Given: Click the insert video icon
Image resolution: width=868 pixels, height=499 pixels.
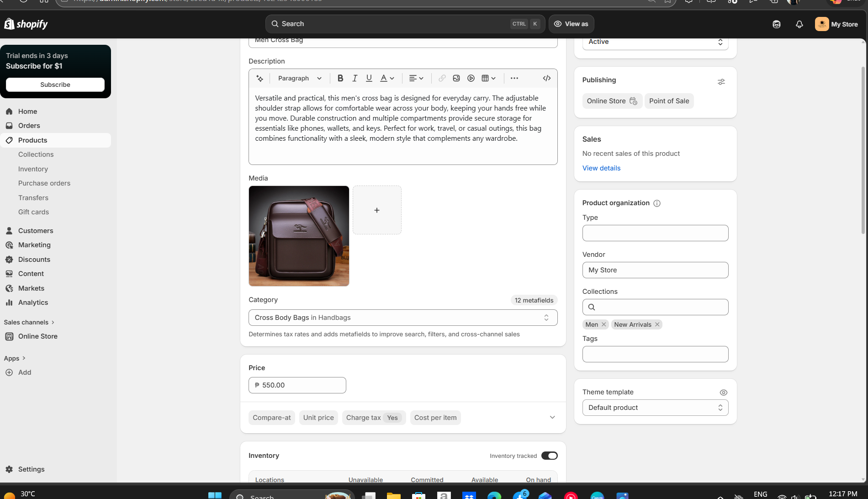Looking at the screenshot, I should pos(471,78).
